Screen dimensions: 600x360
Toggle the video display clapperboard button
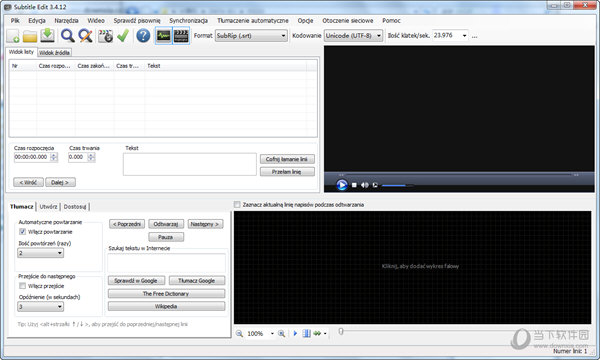point(181,36)
